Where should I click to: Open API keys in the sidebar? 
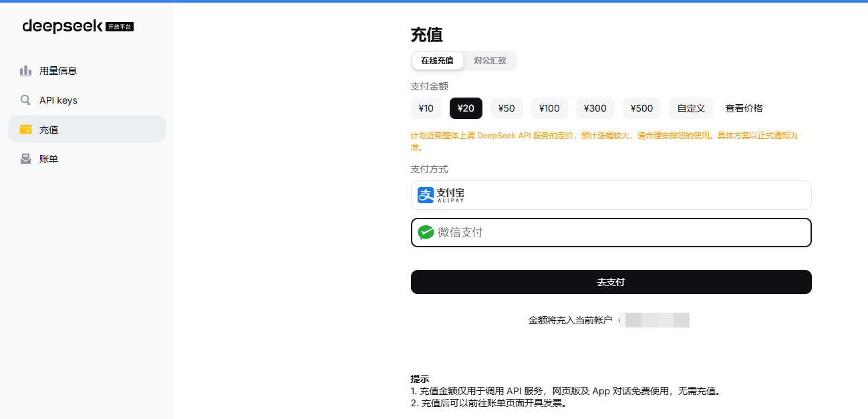(x=87, y=100)
